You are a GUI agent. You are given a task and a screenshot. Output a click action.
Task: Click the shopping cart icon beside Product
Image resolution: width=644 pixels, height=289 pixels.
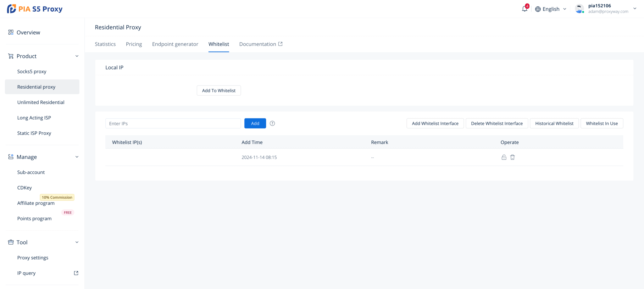pos(10,56)
